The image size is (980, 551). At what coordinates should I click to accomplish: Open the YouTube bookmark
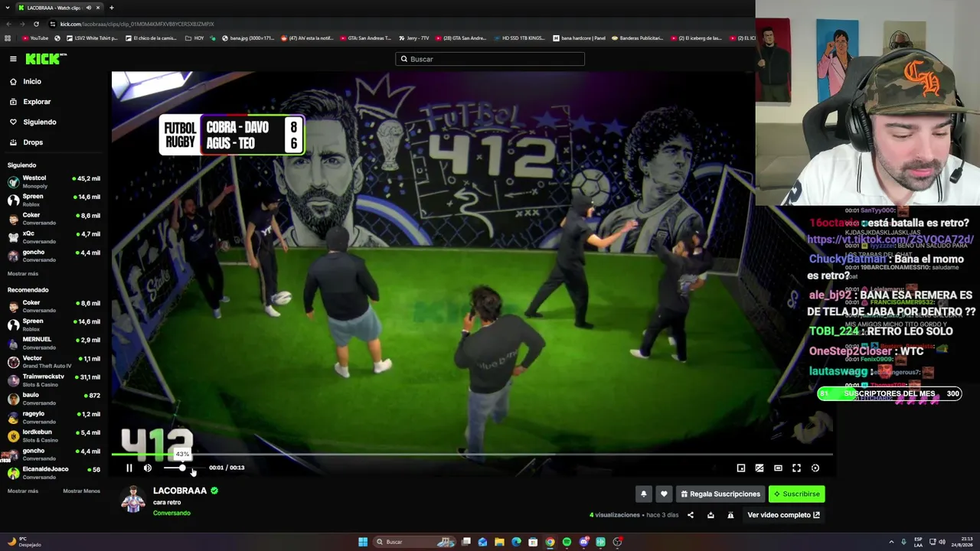(34, 38)
